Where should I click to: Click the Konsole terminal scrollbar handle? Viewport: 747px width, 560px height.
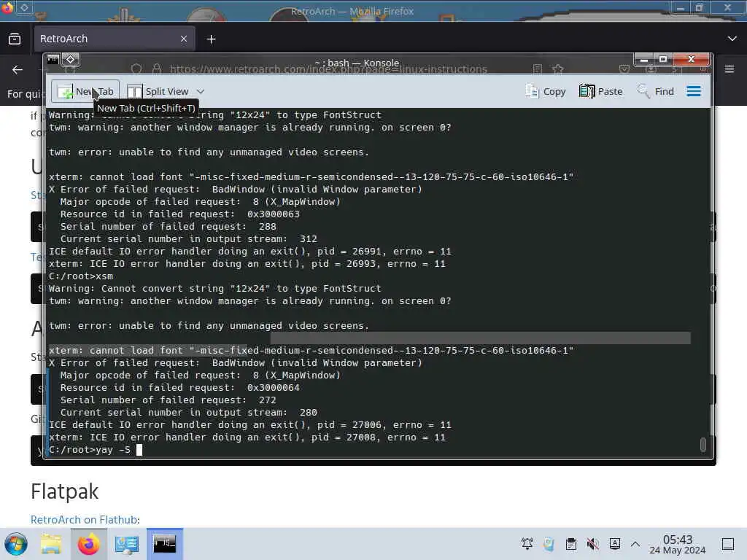703,444
